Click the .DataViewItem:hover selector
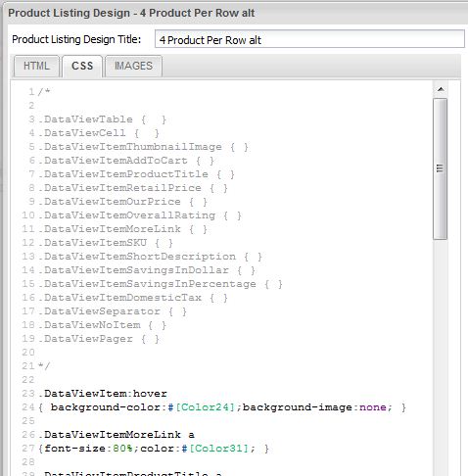468x476 pixels. (x=103, y=394)
